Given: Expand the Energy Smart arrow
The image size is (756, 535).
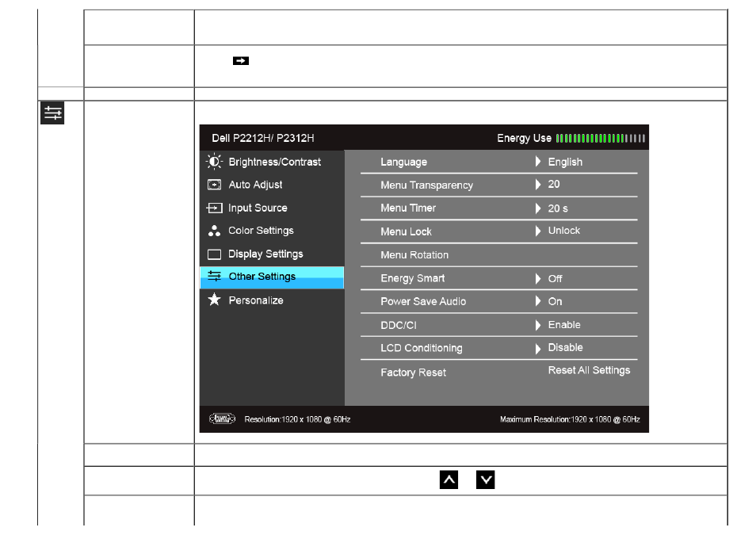Looking at the screenshot, I should tap(537, 278).
